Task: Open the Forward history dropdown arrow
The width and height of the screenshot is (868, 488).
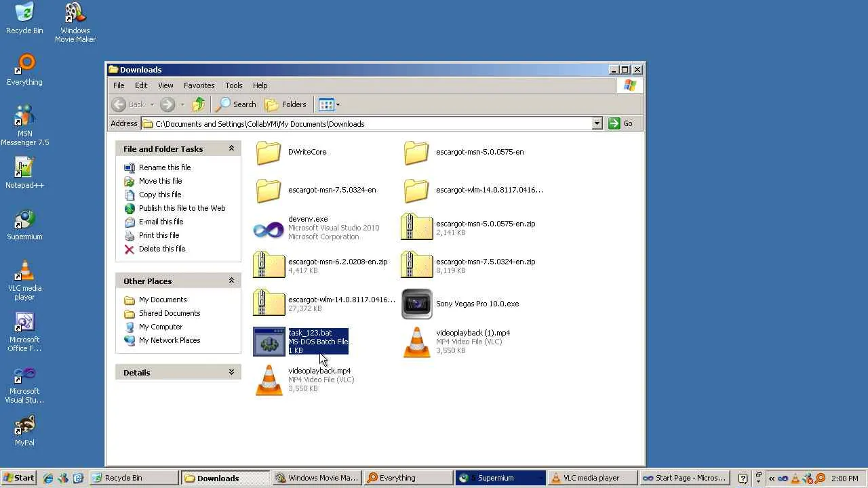Action: click(182, 104)
